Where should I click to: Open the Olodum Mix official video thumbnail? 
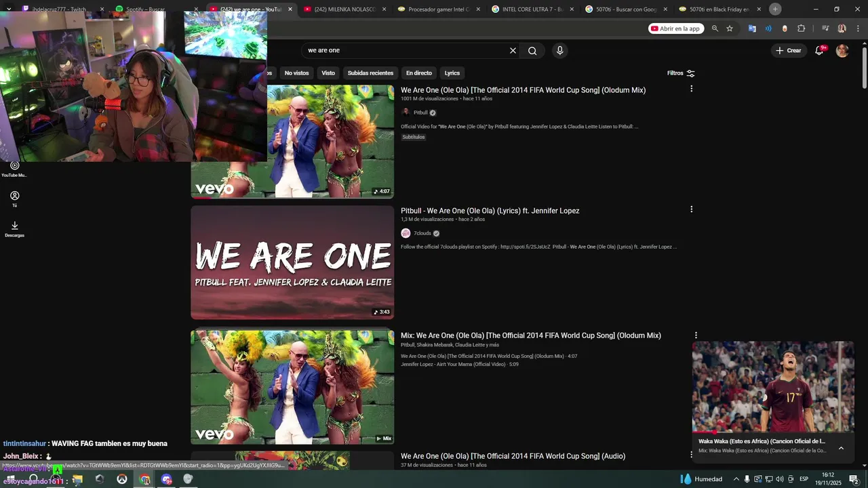click(x=330, y=142)
